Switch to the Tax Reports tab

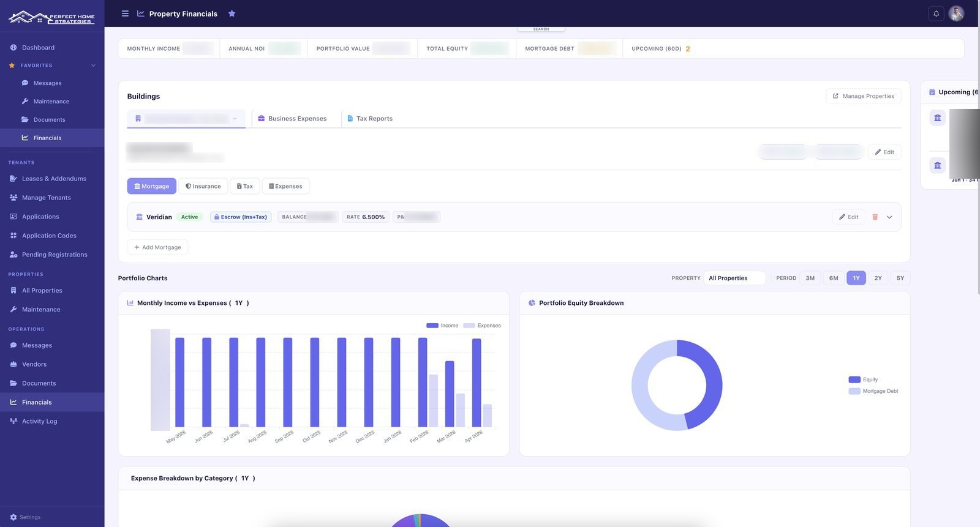[x=370, y=119]
